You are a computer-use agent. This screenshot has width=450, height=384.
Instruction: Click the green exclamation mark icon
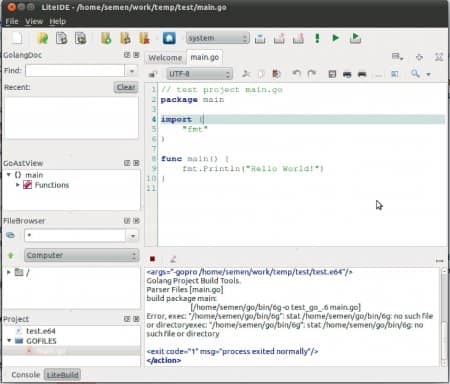tap(317, 38)
